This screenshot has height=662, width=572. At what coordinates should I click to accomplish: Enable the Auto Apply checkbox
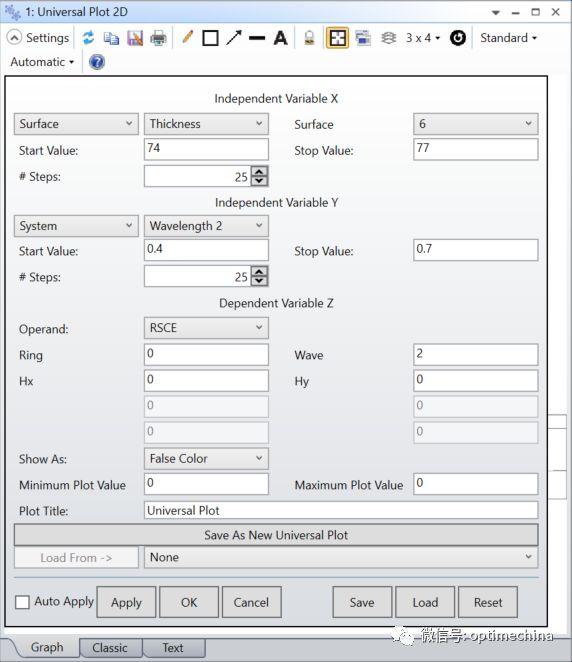22,602
